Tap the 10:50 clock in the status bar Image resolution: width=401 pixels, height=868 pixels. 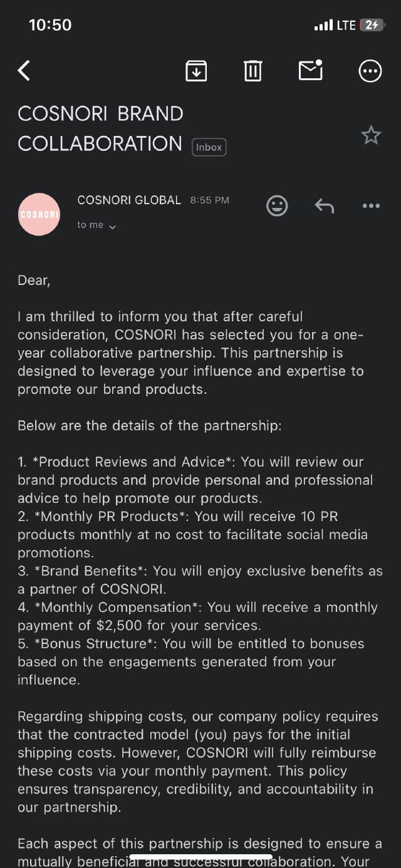coord(50,25)
